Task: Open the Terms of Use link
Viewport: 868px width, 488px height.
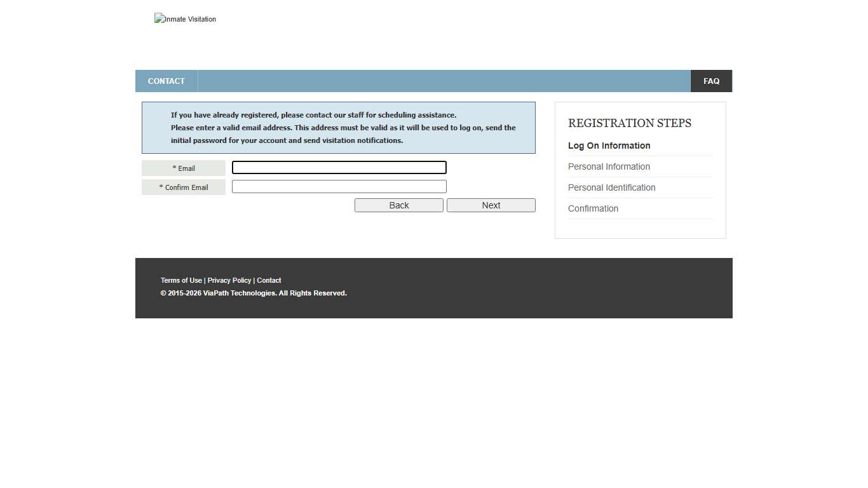Action: (x=181, y=280)
